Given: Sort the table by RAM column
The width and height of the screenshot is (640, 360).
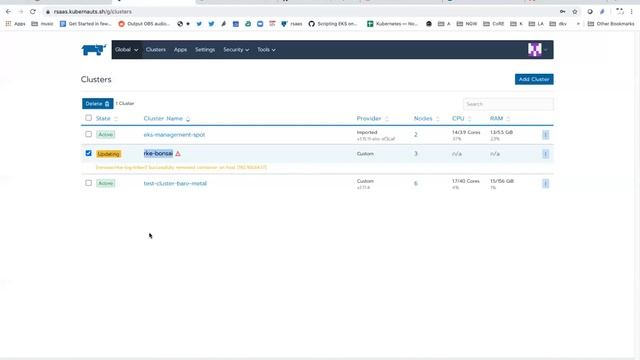Looking at the screenshot, I should point(500,118).
